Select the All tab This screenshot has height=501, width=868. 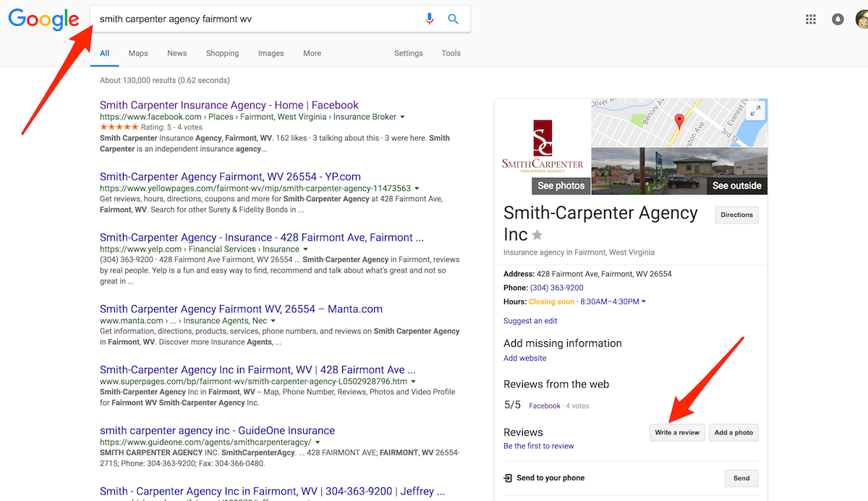[105, 53]
